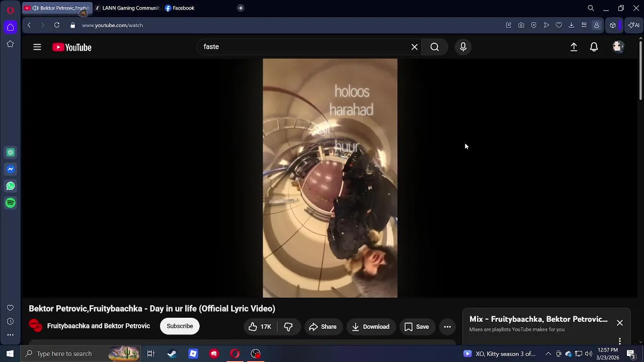Image resolution: width=644 pixels, height=362 pixels.
Task: Open Opera menu logo
Action: point(10,10)
